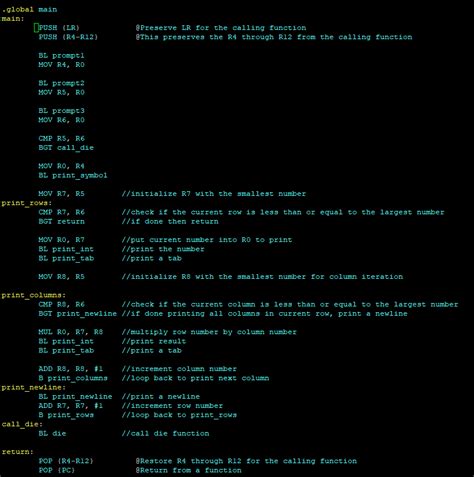474x477 pixels.
Task: Click the CMP R5, R6 instruction
Action: (61, 138)
